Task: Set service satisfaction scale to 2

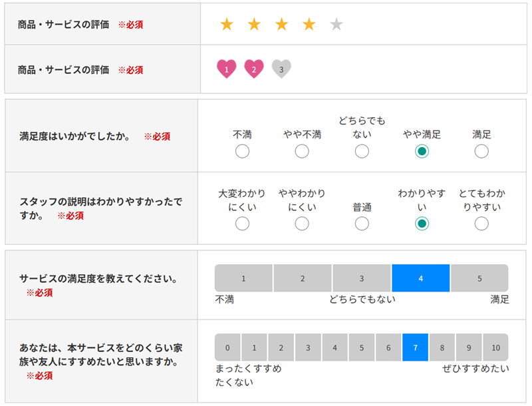Action: click(303, 278)
